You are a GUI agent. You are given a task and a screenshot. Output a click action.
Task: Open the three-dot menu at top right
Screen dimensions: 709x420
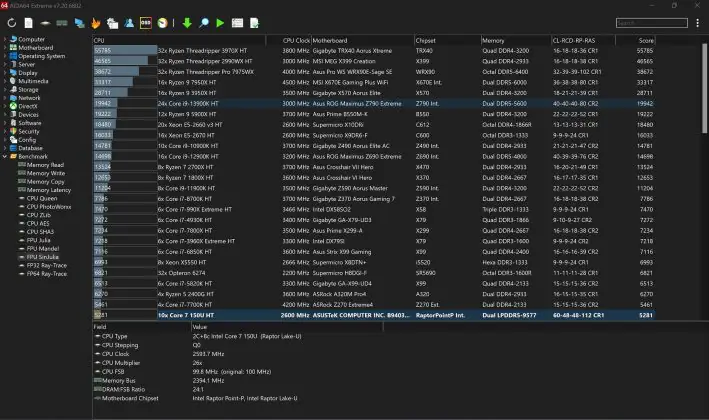(698, 23)
